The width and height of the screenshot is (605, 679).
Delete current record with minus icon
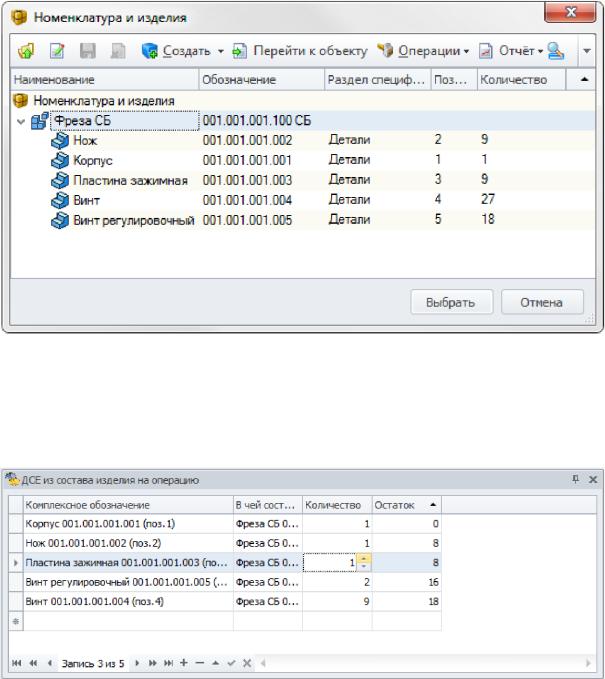pos(200,663)
